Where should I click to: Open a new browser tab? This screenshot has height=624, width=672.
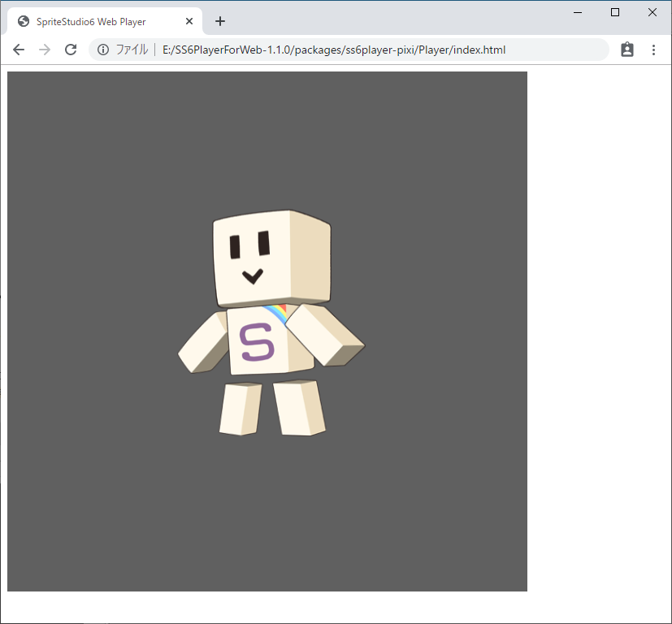click(220, 21)
